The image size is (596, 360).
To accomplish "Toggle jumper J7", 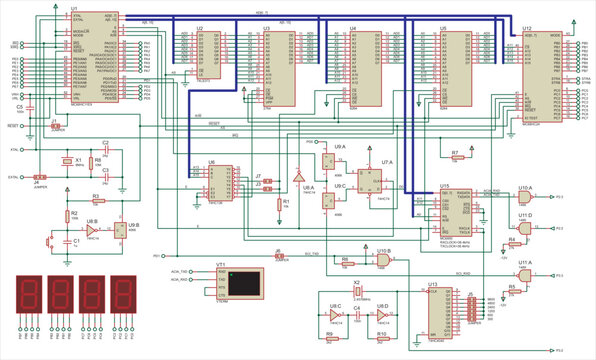I will [268, 181].
